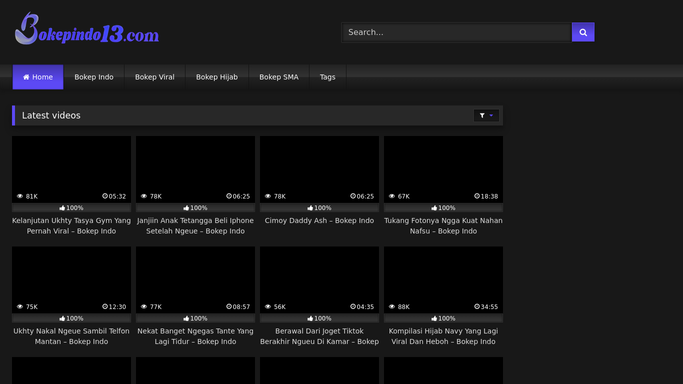Screen dimensions: 683x384
Task: Open the thumbnail with 08:57 duration
Action: coord(195,280)
